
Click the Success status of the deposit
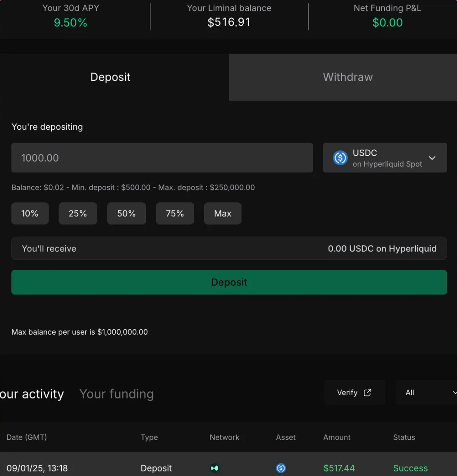(410, 468)
